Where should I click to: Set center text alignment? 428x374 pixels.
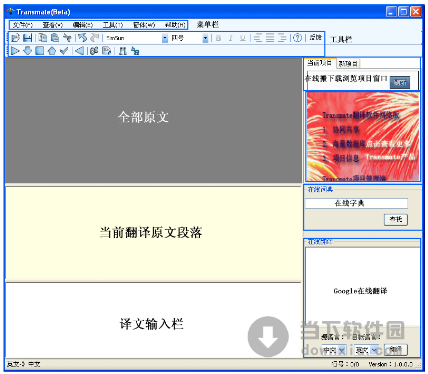coord(270,38)
